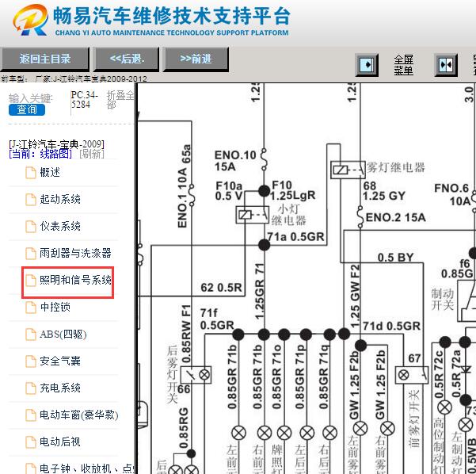Select the 充电系统 entry
This screenshot has width=476, height=474.
click(x=60, y=388)
